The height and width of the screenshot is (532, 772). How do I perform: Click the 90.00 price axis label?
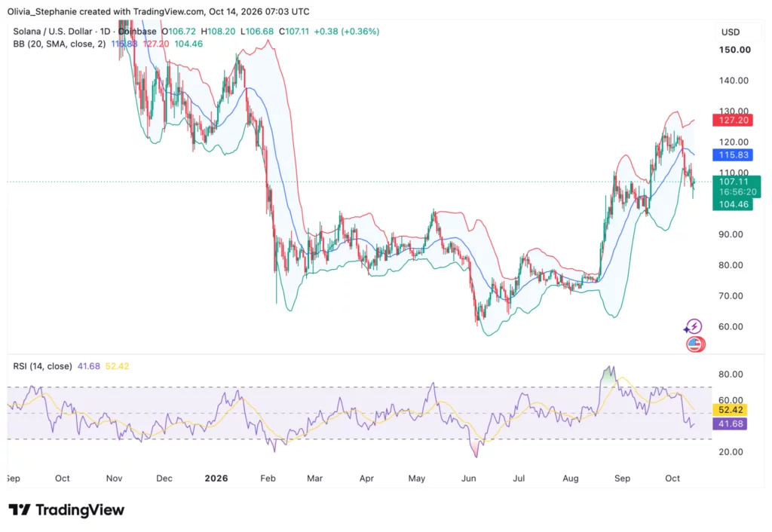click(x=731, y=234)
